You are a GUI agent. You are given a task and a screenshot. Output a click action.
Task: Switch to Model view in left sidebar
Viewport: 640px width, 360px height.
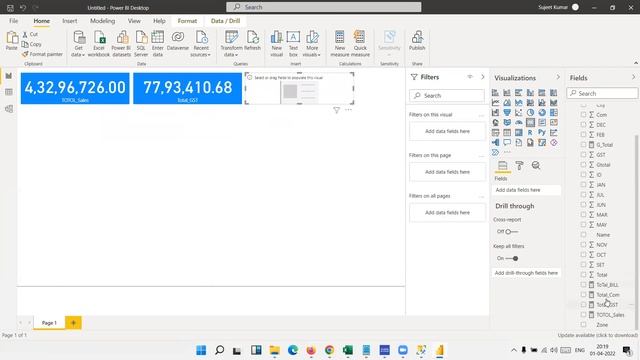[9, 109]
